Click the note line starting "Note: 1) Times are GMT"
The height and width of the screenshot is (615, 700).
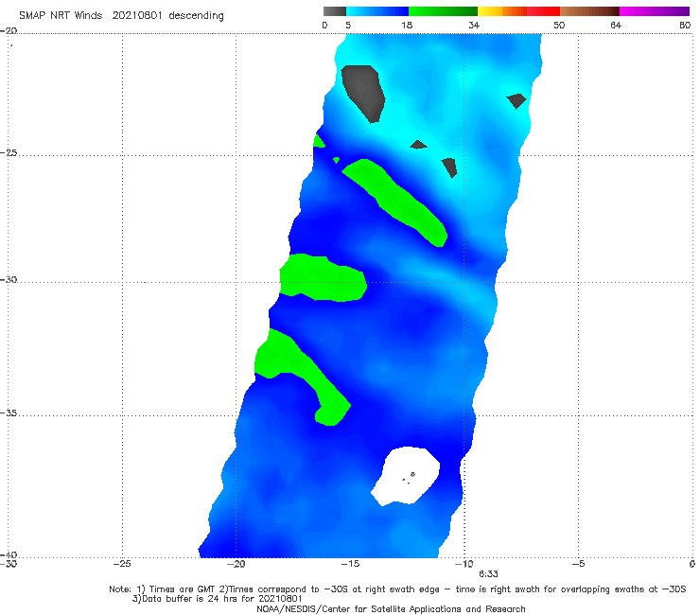(x=397, y=589)
